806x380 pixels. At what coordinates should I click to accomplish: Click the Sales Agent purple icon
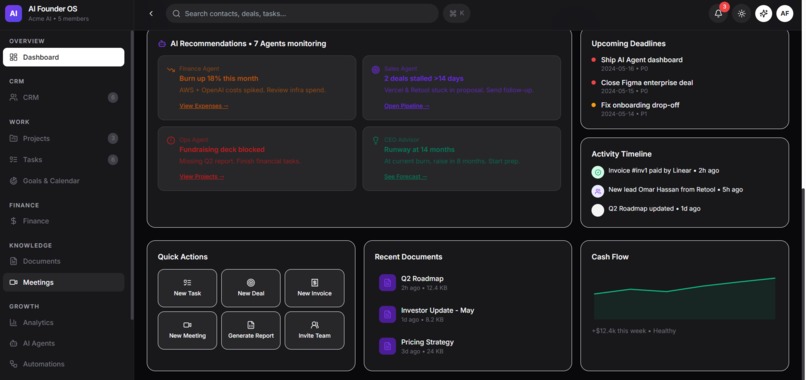[376, 69]
